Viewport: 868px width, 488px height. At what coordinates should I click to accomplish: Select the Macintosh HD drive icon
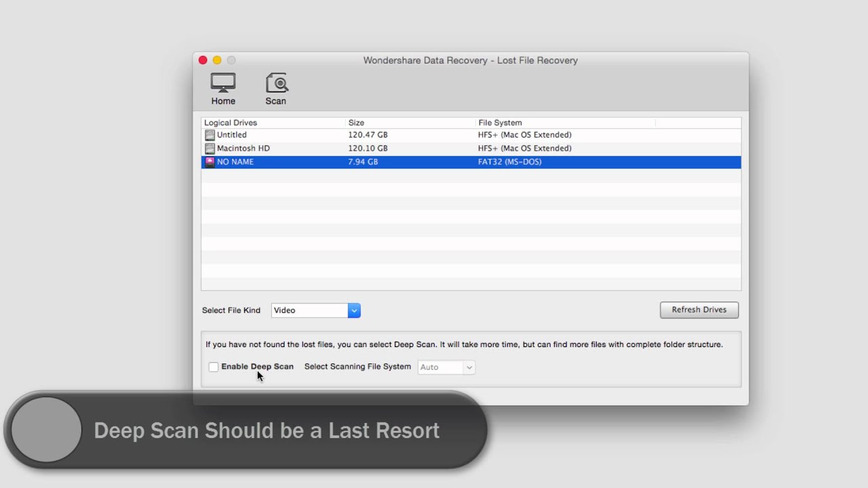tap(210, 148)
